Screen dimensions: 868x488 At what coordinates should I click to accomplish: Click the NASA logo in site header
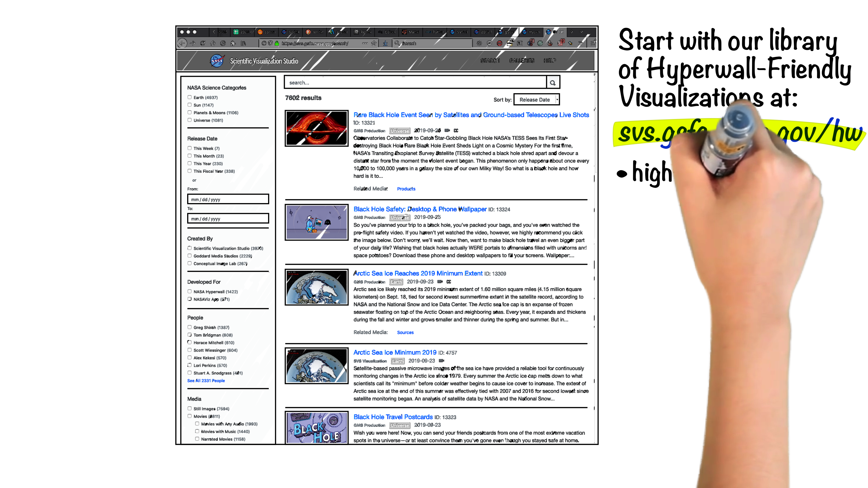coord(217,61)
